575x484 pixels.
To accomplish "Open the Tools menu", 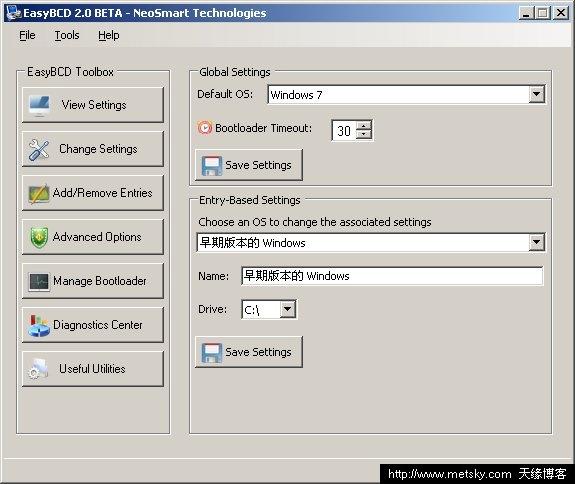I will pos(67,35).
